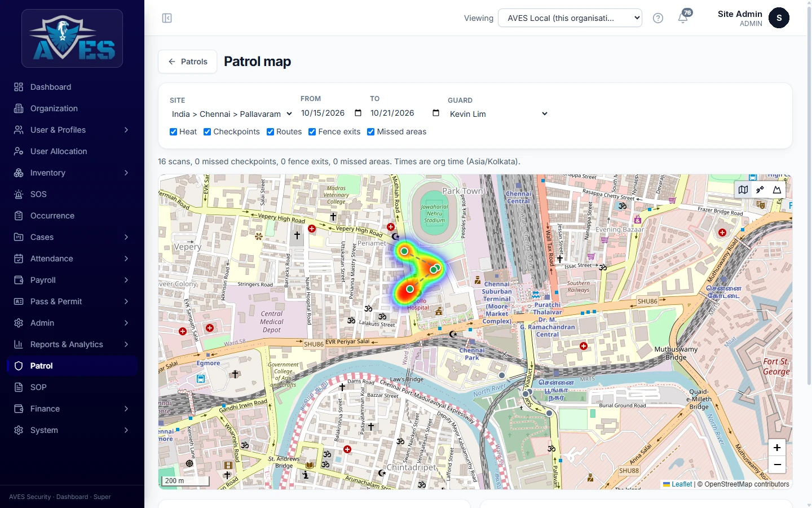Click the SOS siren icon in sidebar
The image size is (812, 508).
tap(19, 194)
